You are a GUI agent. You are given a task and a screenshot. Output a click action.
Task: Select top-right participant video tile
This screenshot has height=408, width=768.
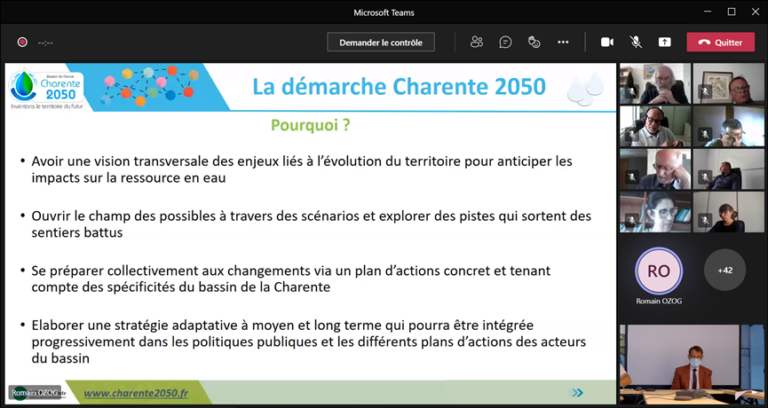pos(729,84)
